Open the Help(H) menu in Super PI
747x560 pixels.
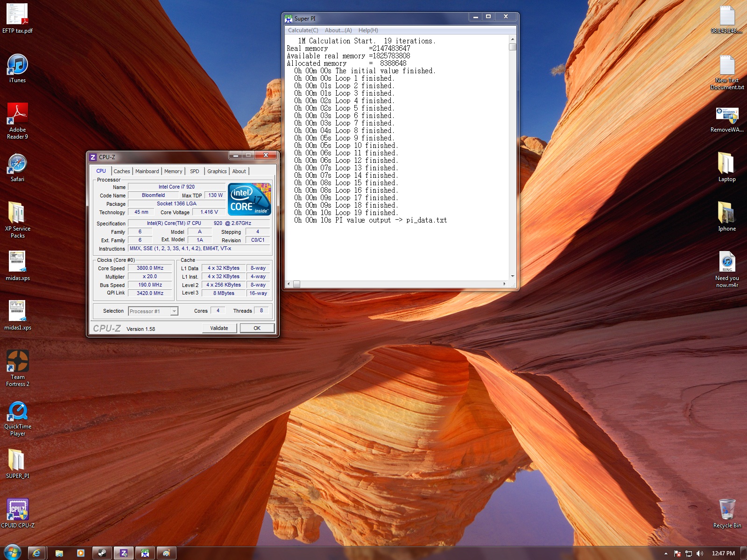point(368,30)
